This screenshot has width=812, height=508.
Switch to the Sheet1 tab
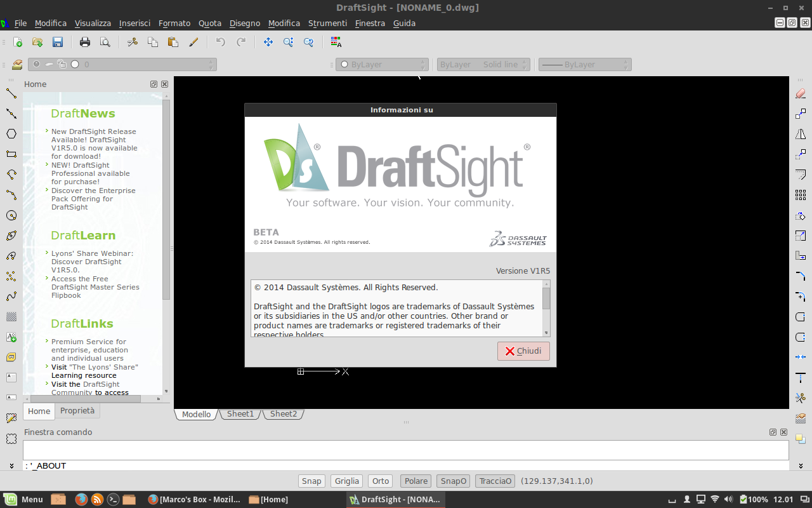coord(240,414)
